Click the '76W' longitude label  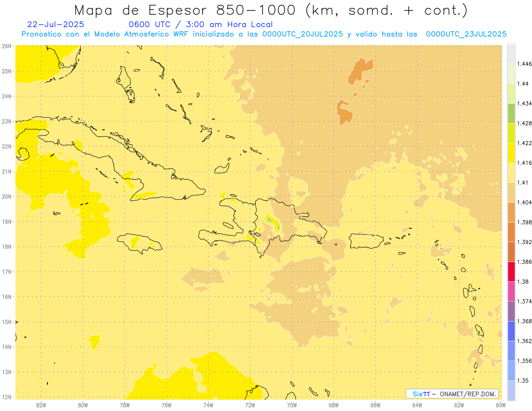[x=166, y=405]
